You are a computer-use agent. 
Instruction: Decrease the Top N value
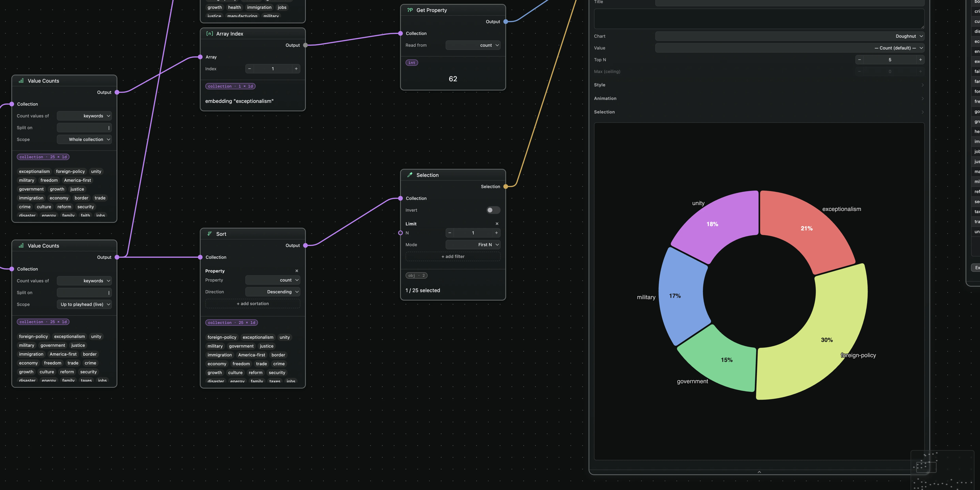859,60
